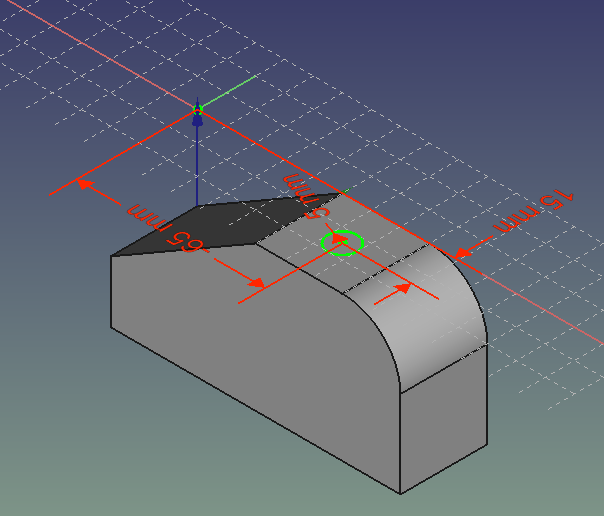
Task: Click the green circle point on top face
Action: pyautogui.click(x=342, y=243)
